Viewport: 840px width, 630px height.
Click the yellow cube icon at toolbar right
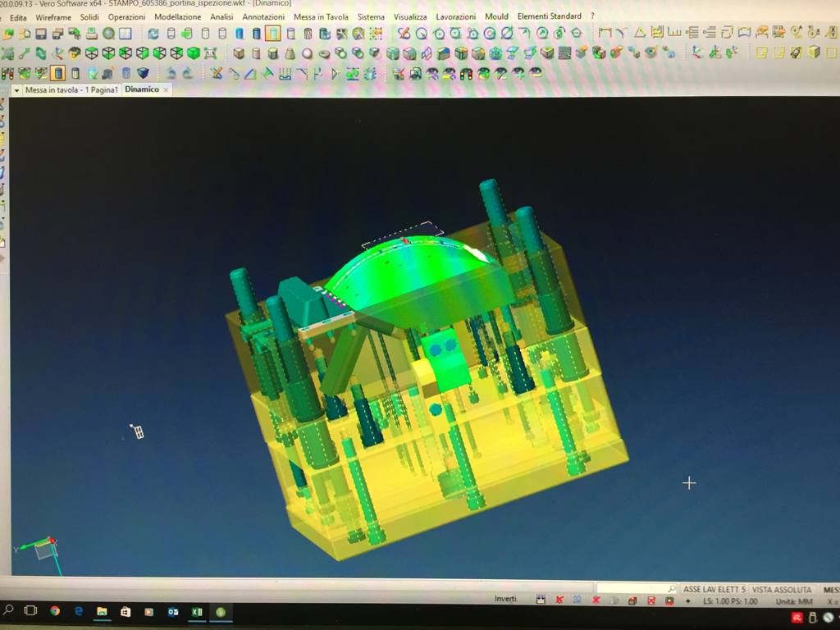click(814, 52)
